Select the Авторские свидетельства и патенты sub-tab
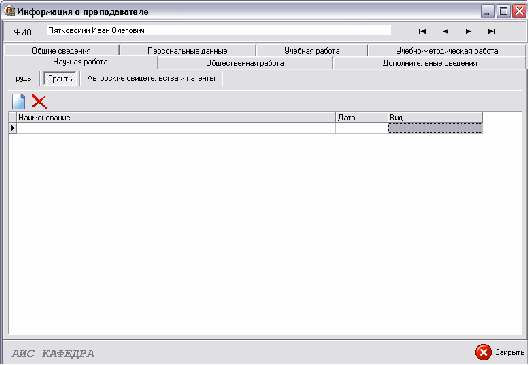The image size is (529, 365). (x=151, y=79)
